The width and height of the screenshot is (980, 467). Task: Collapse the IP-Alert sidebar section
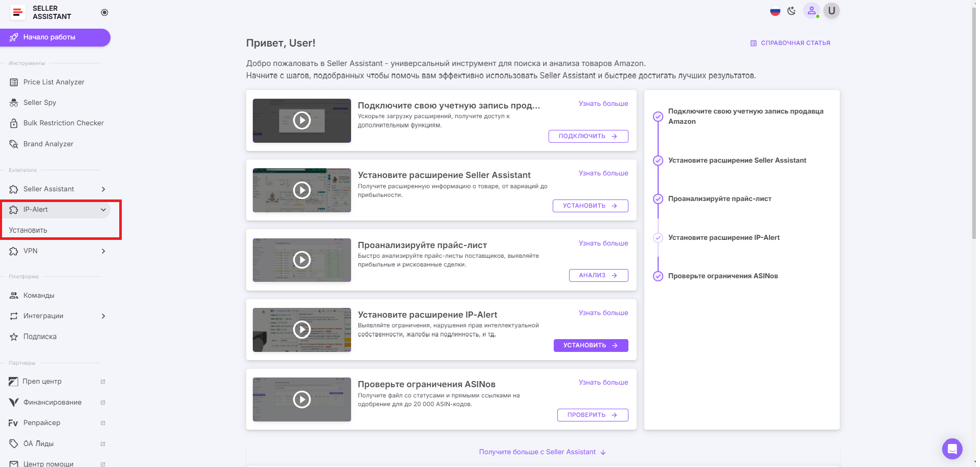[x=103, y=210]
